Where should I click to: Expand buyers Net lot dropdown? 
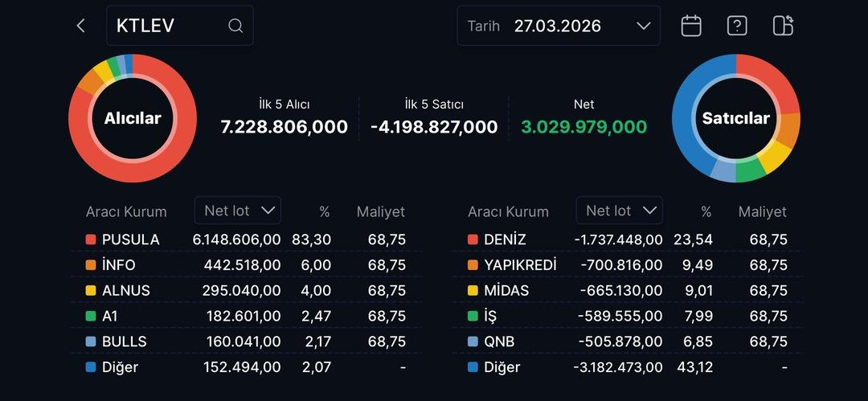pos(237,211)
